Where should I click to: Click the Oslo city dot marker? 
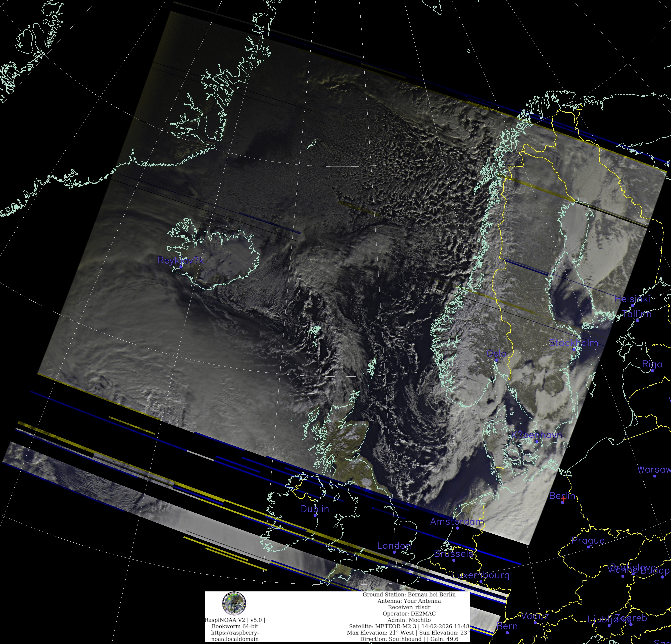pos(496,360)
